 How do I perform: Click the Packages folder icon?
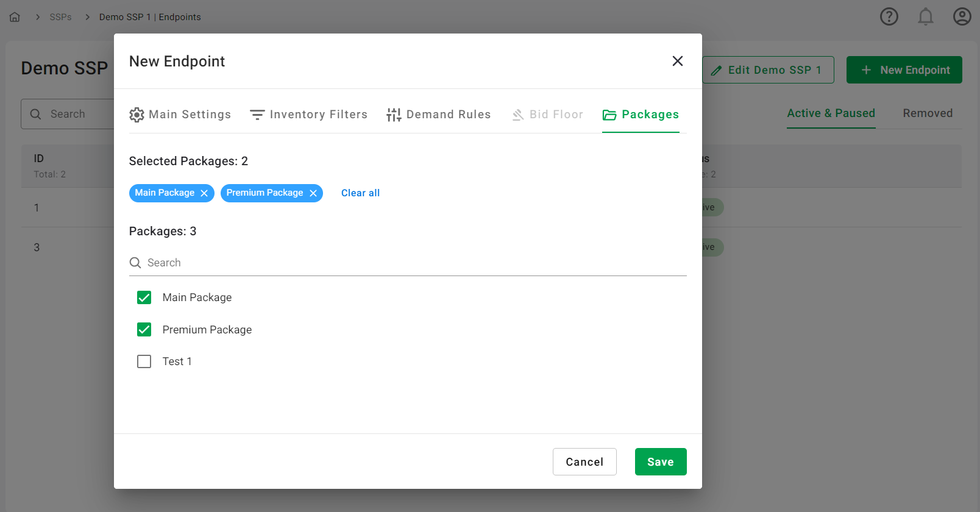[609, 115]
